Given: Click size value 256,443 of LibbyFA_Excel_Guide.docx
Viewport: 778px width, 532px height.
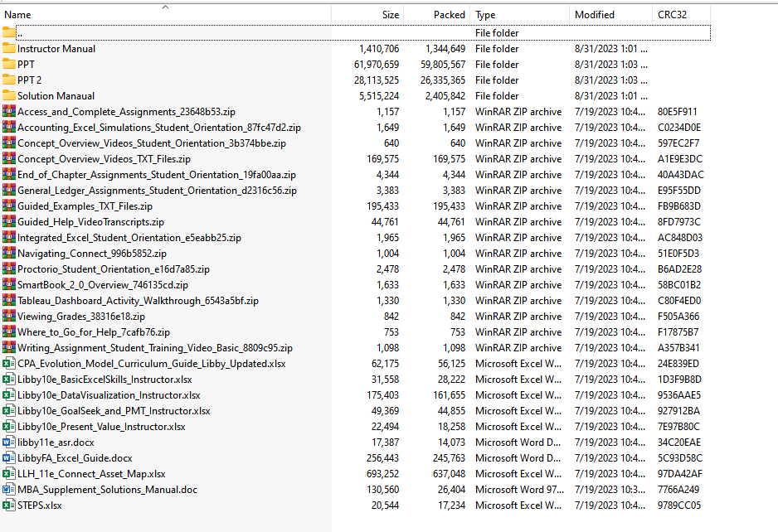Looking at the screenshot, I should pyautogui.click(x=382, y=458).
